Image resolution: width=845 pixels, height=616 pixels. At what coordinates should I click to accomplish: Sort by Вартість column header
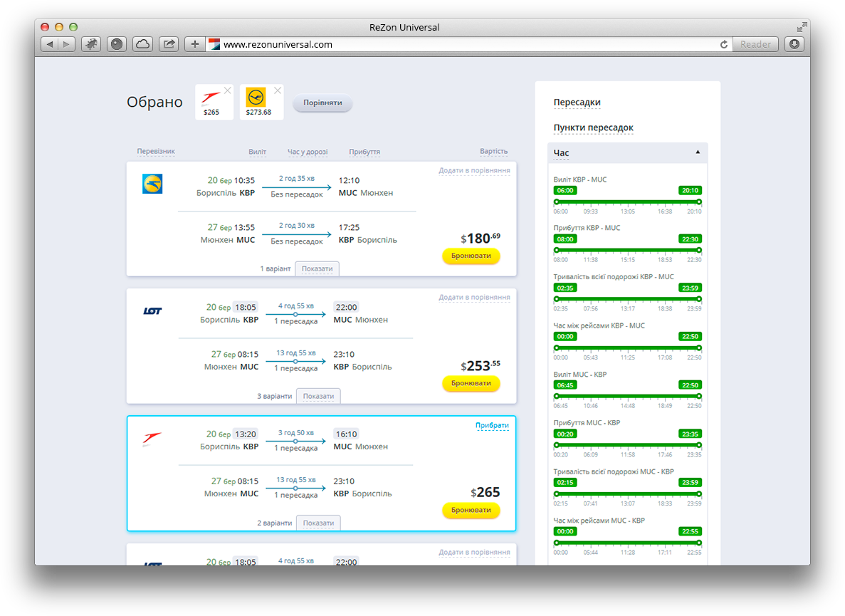pyautogui.click(x=493, y=152)
